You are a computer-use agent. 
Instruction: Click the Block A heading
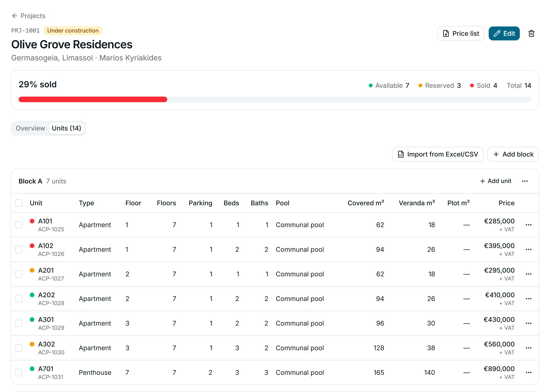[30, 181]
